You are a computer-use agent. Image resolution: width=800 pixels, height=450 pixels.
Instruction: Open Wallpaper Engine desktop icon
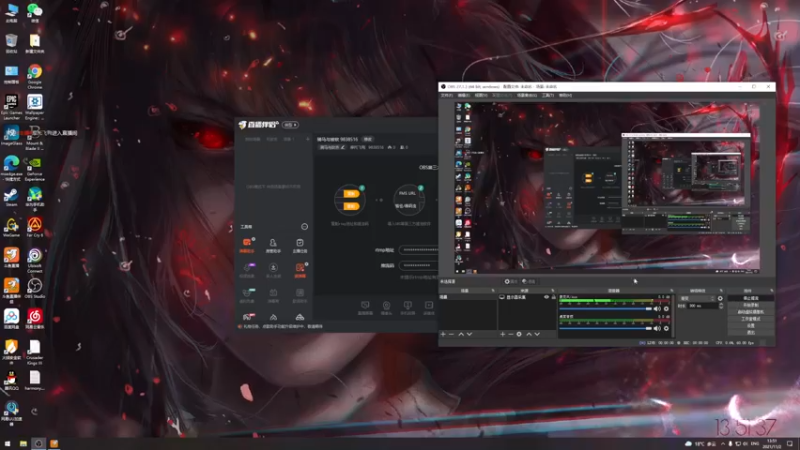tap(35, 107)
